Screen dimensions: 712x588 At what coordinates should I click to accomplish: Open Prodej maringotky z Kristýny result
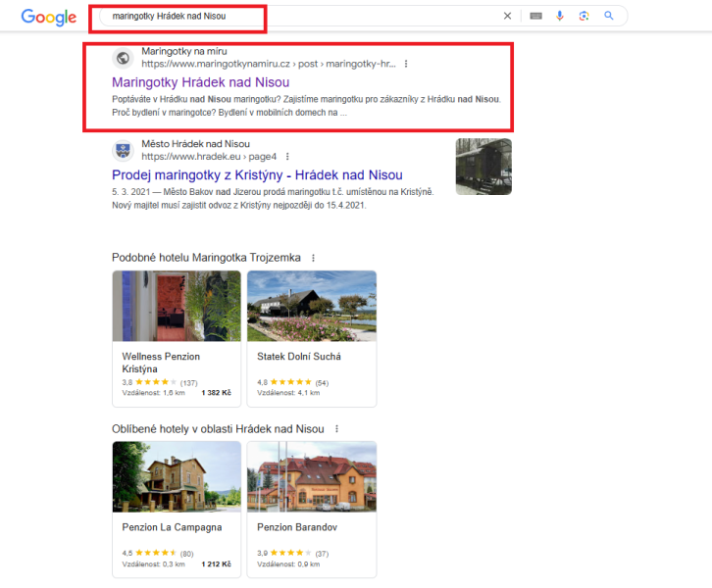click(257, 175)
